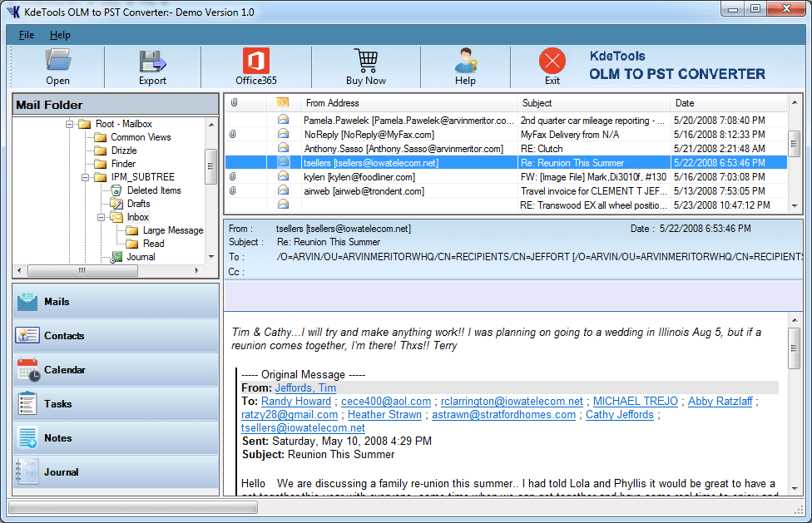Click the red Exit icon
The image size is (812, 523).
point(552,61)
